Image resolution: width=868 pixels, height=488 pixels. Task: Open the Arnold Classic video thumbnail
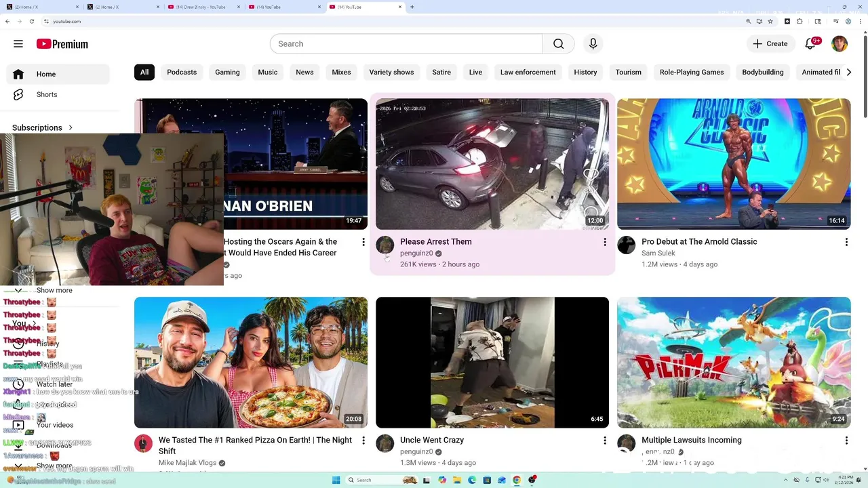click(x=734, y=164)
